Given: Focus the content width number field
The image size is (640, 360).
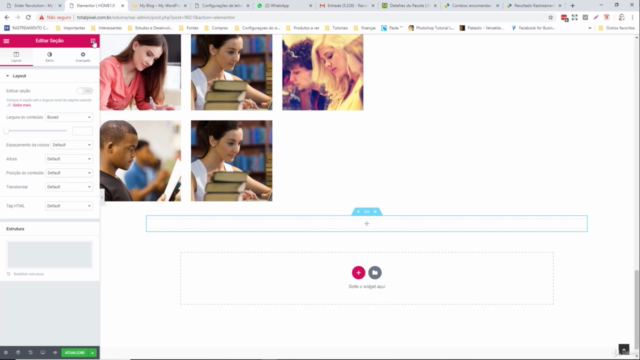Looking at the screenshot, I should [82, 131].
